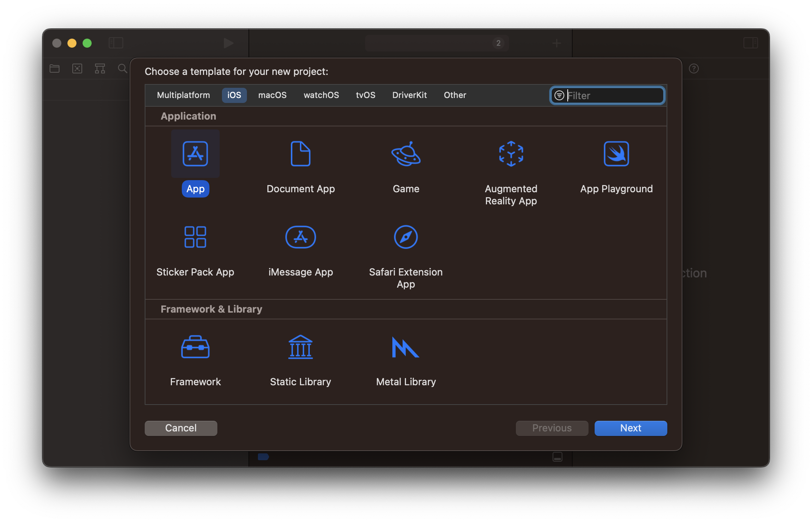
Task: Click the Next button
Action: 631,428
